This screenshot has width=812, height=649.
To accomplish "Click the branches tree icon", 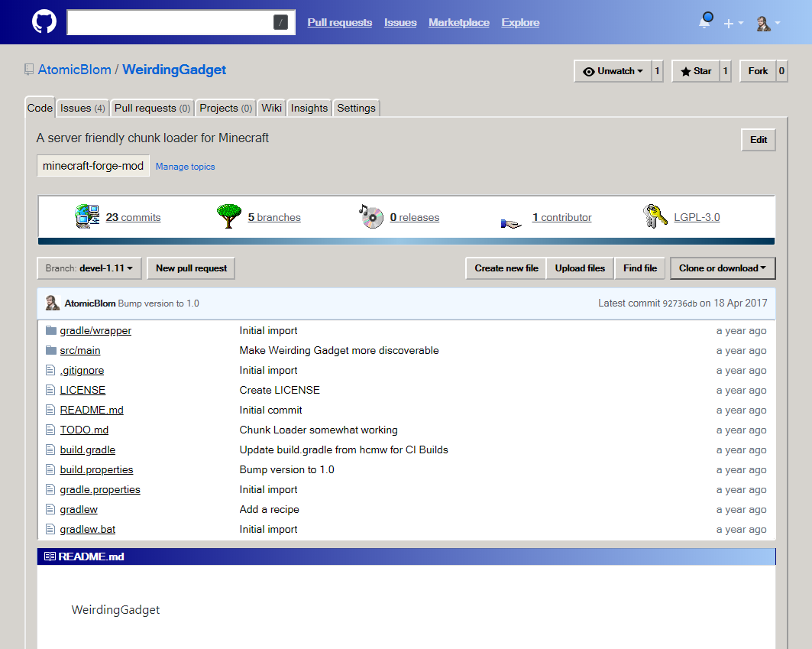I will pyautogui.click(x=229, y=216).
